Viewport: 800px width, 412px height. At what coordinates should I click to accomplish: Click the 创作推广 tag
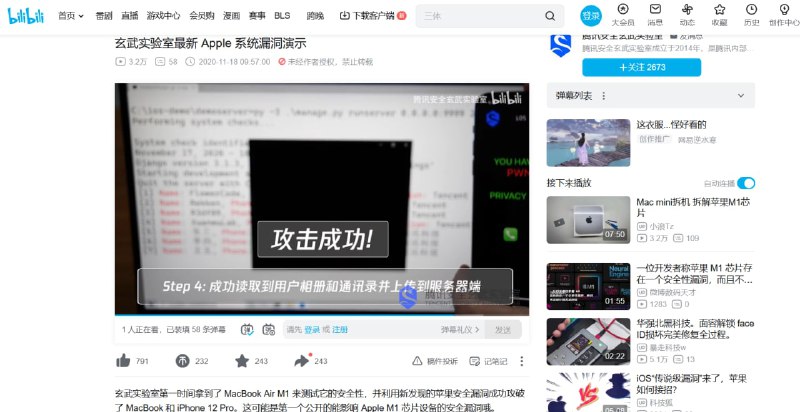tap(654, 139)
